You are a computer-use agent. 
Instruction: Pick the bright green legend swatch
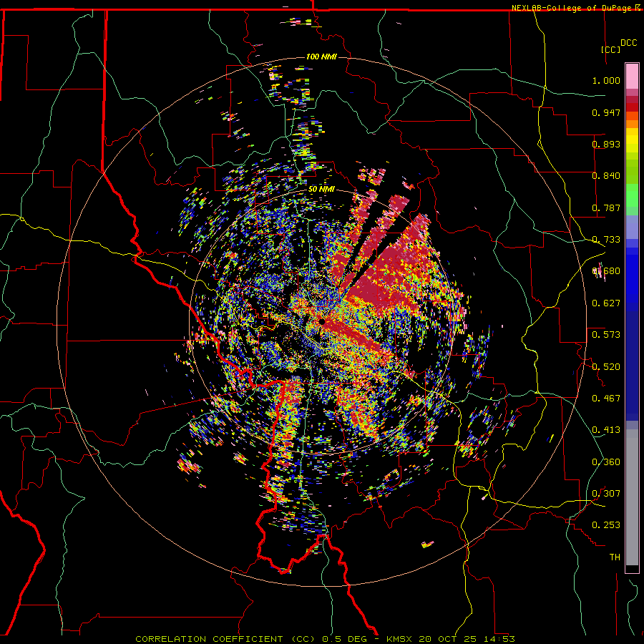click(632, 195)
